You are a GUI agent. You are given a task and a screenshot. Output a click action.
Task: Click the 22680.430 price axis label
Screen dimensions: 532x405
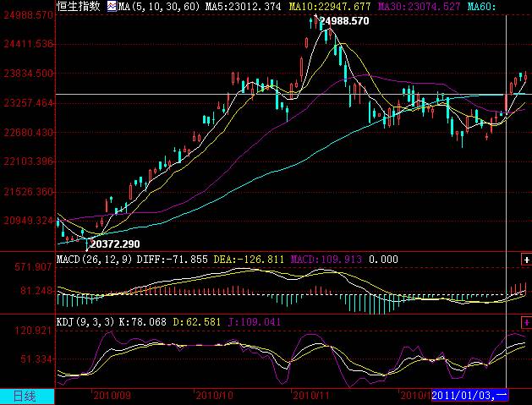[x=29, y=133]
